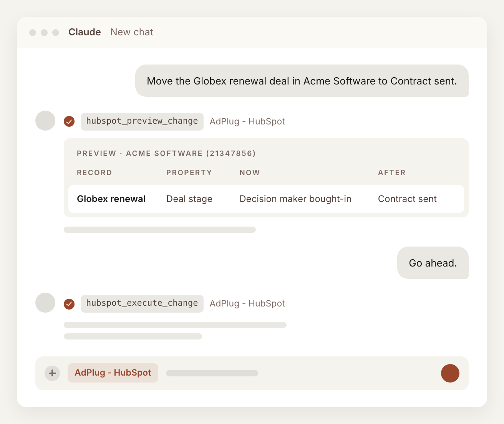Click the NOW column header
Screen dimensions: 504x424
pos(250,173)
